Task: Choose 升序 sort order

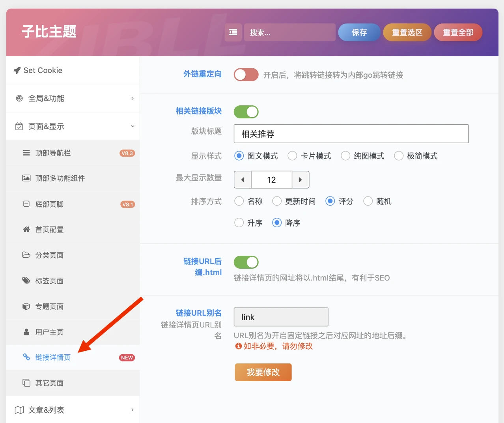Action: (x=239, y=223)
